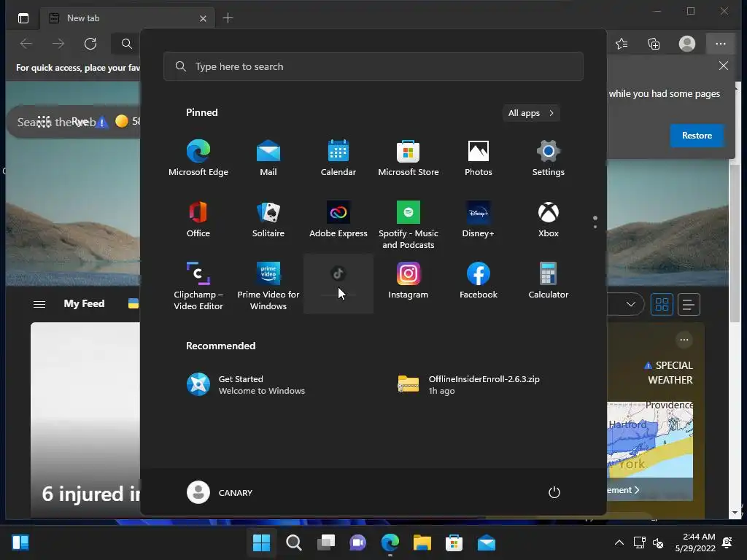The width and height of the screenshot is (747, 560).
Task: Open a new Edge tab
Action: pos(228,18)
